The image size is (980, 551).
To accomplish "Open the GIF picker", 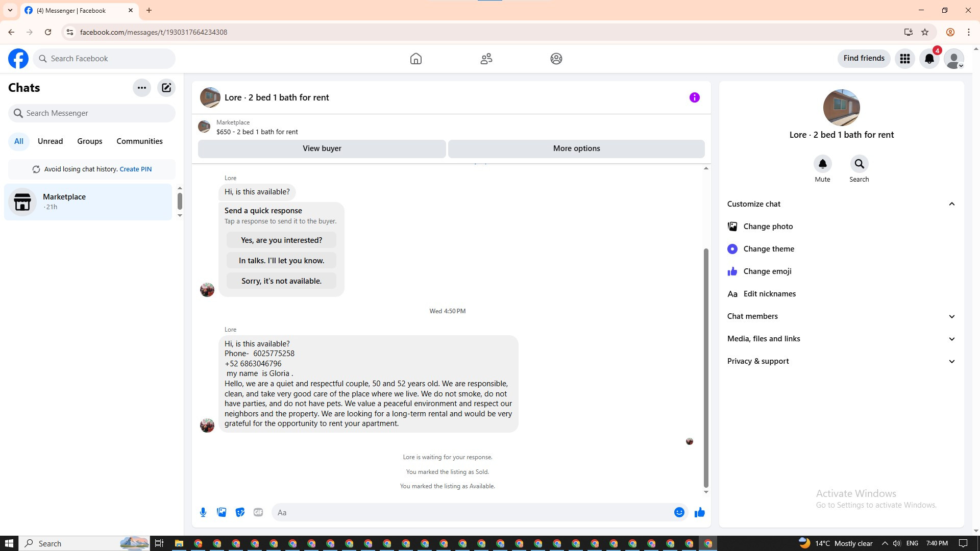I will (258, 512).
